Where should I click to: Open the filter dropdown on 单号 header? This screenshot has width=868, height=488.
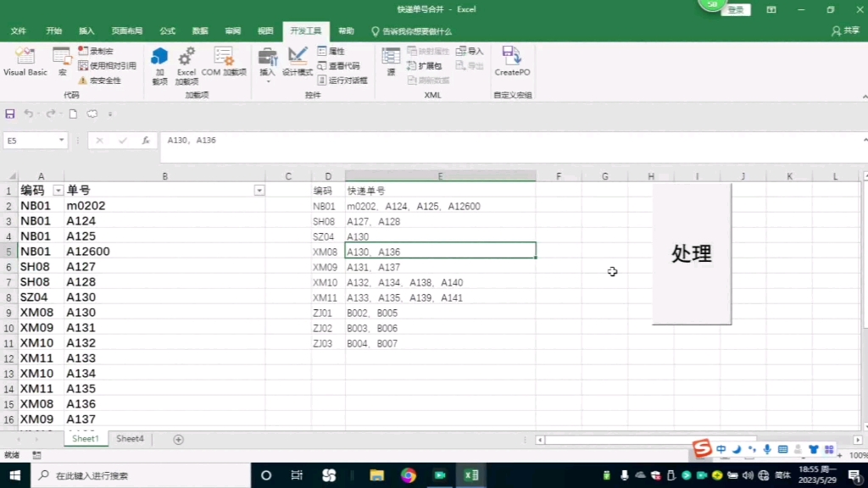click(259, 190)
